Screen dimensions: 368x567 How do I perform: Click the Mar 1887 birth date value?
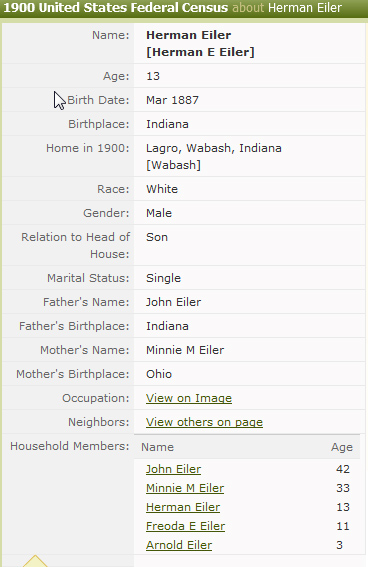tap(172, 100)
